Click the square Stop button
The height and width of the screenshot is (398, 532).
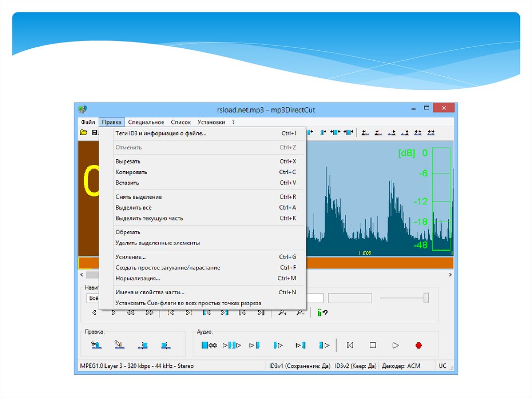373,345
